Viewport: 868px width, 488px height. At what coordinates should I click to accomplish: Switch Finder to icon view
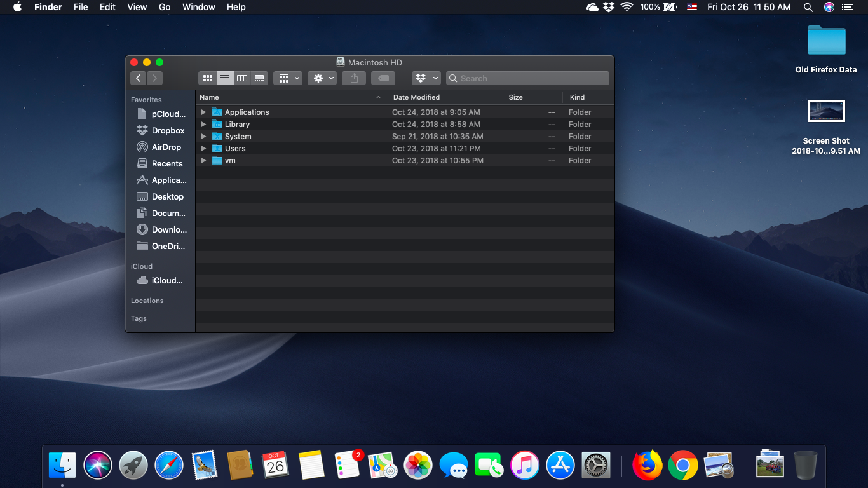(x=207, y=78)
